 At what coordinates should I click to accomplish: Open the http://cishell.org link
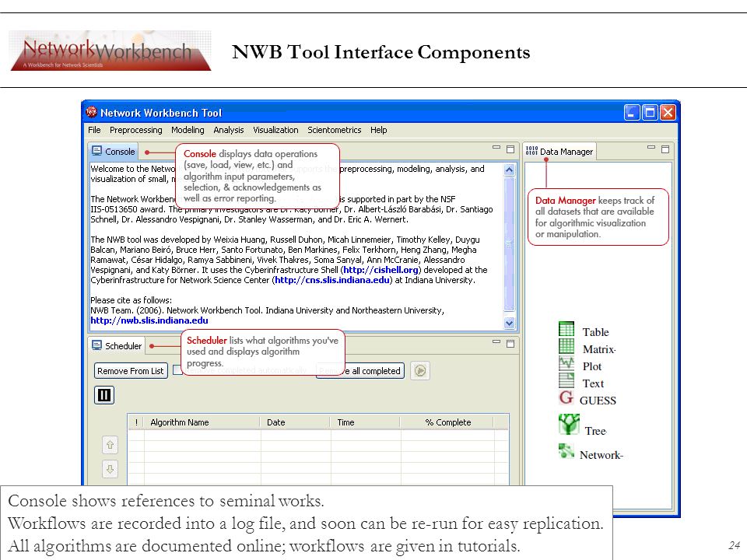(381, 270)
